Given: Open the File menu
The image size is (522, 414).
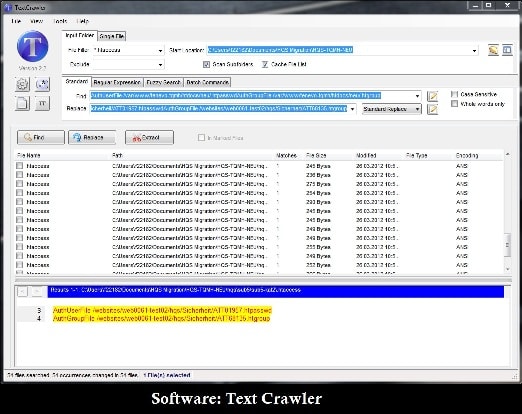Looking at the screenshot, I should coord(16,21).
